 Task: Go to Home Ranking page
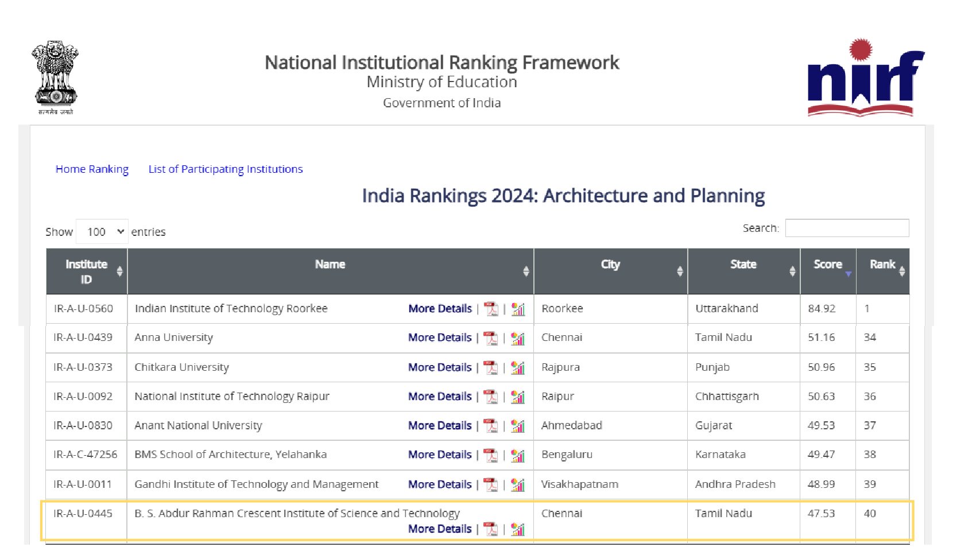[x=92, y=169]
